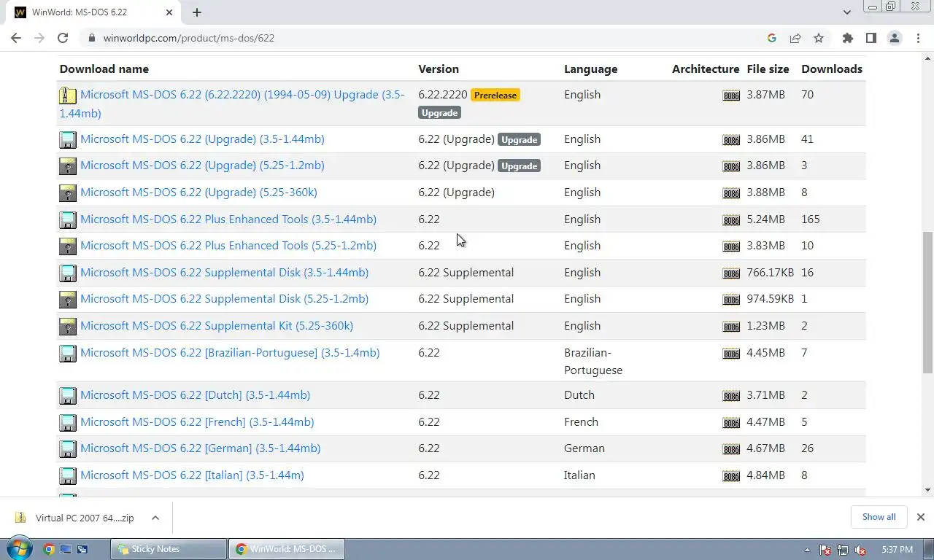Click the floppy icon for the German release
The height and width of the screenshot is (560, 934).
pos(68,449)
